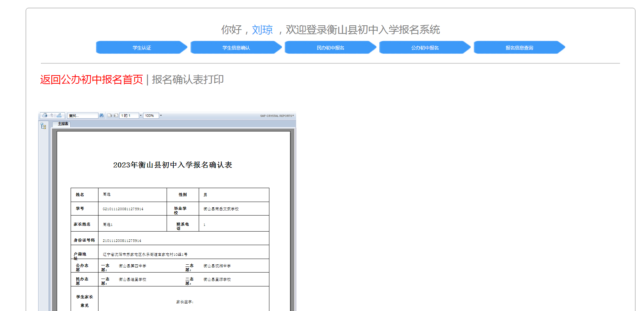Open 报名信息查询 step
The height and width of the screenshot is (311, 644).
(x=519, y=48)
